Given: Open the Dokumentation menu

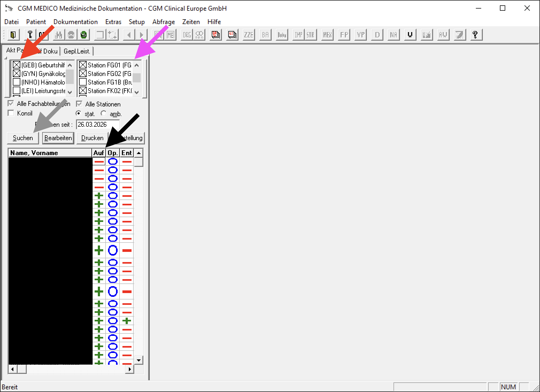Looking at the screenshot, I should pos(75,22).
